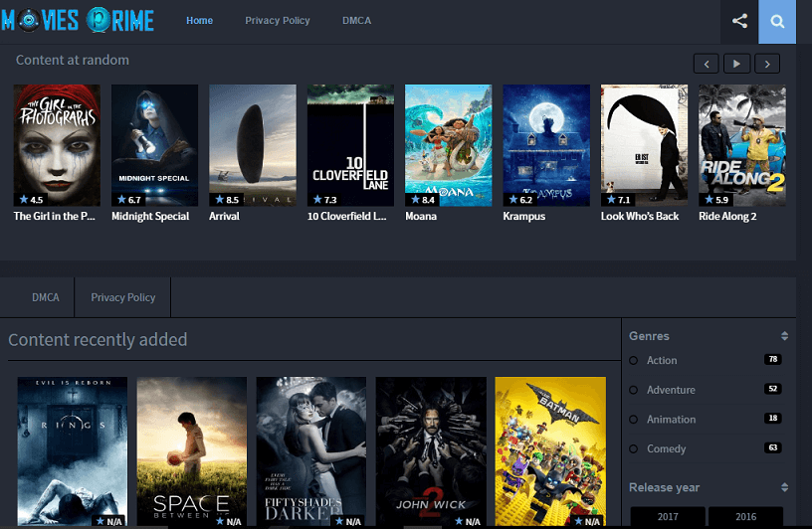Open the Look Who's Back poster
This screenshot has height=529, width=812.
point(644,145)
